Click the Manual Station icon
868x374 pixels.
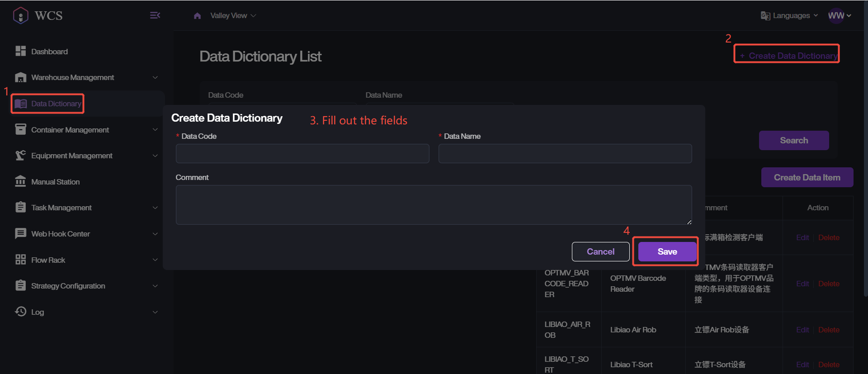coord(20,181)
